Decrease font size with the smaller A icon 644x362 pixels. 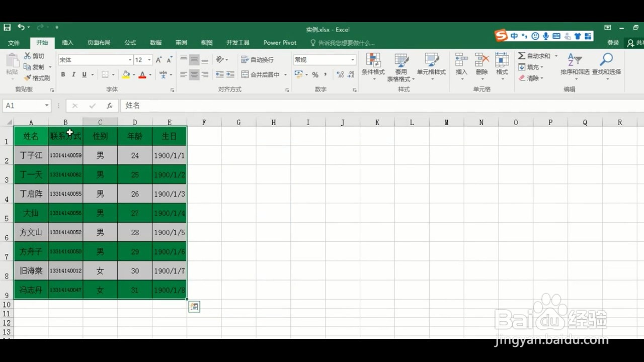click(x=170, y=60)
